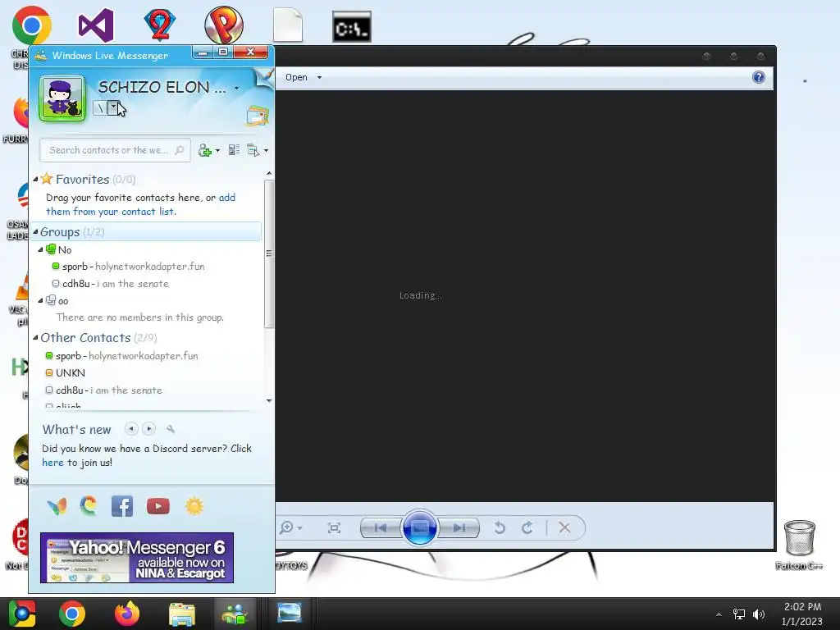Show hidden tray icons arrow
840x630 pixels.
[x=719, y=614]
